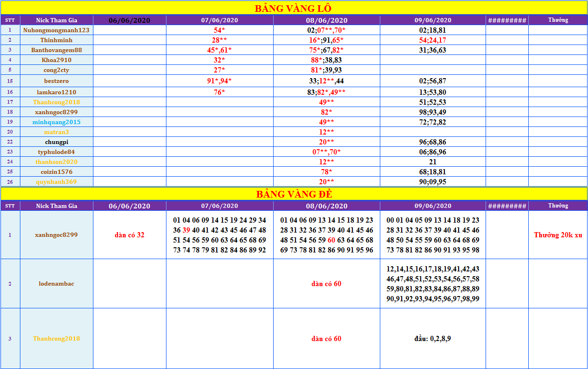The image size is (588, 369).
Task: Select nick Thinhminh
Action: pyautogui.click(x=56, y=40)
